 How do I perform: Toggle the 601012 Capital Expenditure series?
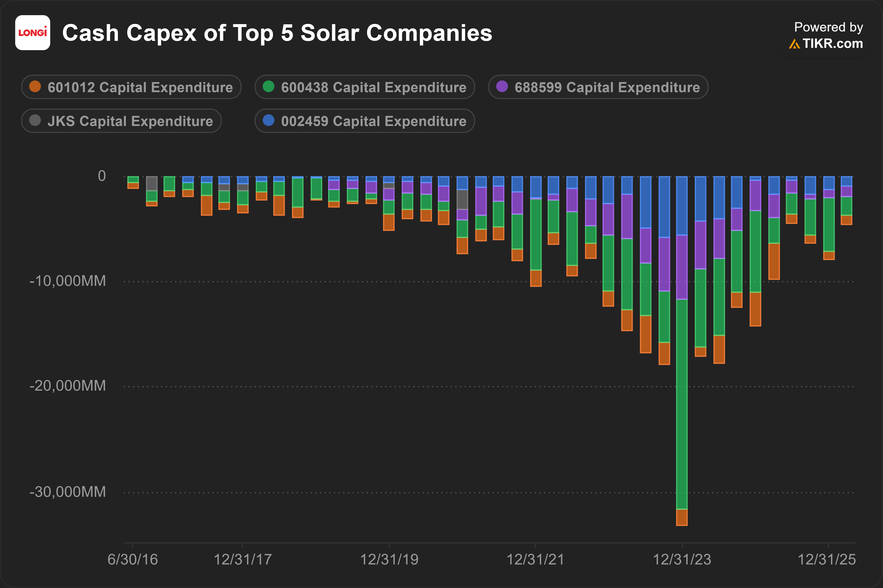pyautogui.click(x=131, y=87)
